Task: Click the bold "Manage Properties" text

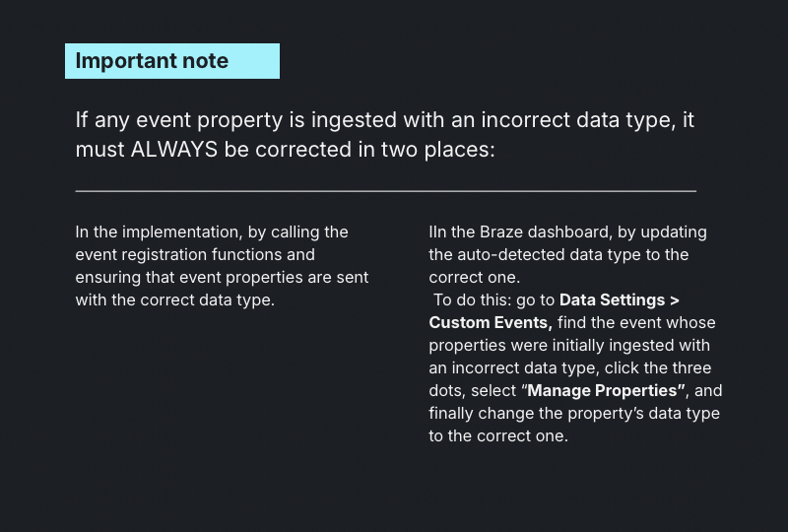Action: tap(605, 391)
